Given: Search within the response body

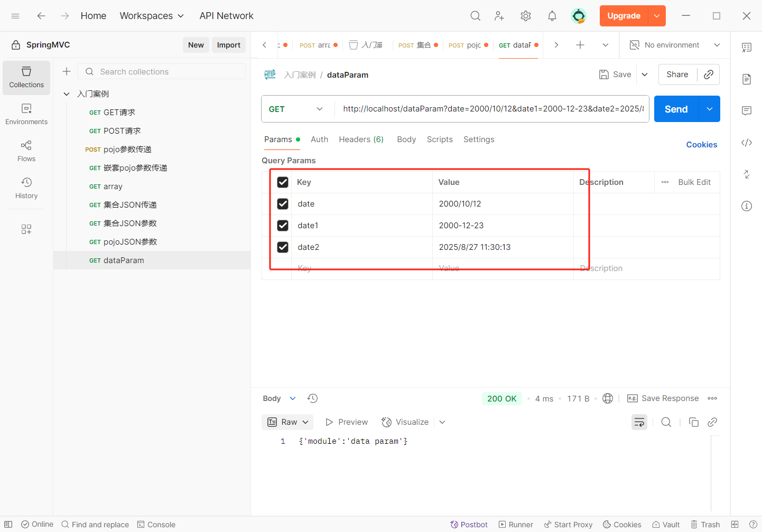Looking at the screenshot, I should click(x=666, y=422).
